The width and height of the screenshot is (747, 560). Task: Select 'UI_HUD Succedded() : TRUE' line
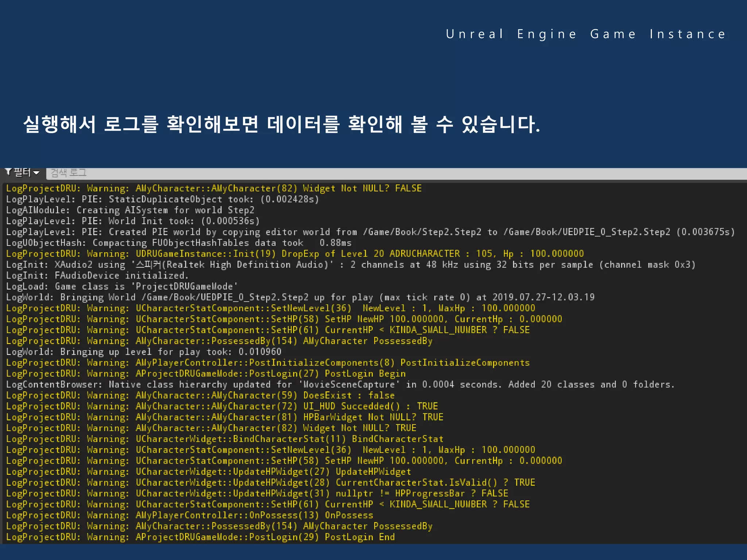pos(222,407)
